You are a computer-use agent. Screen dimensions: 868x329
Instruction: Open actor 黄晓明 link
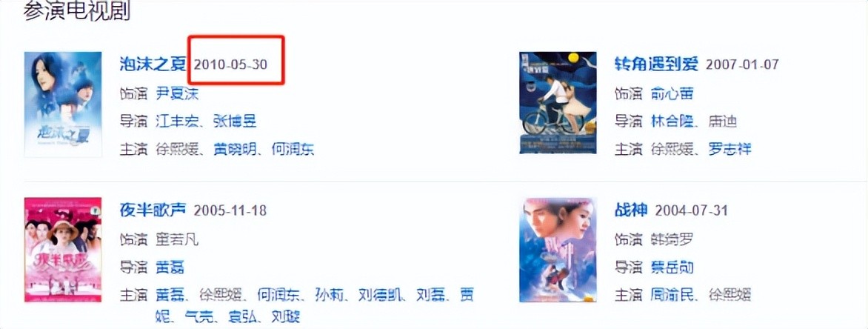(x=236, y=149)
